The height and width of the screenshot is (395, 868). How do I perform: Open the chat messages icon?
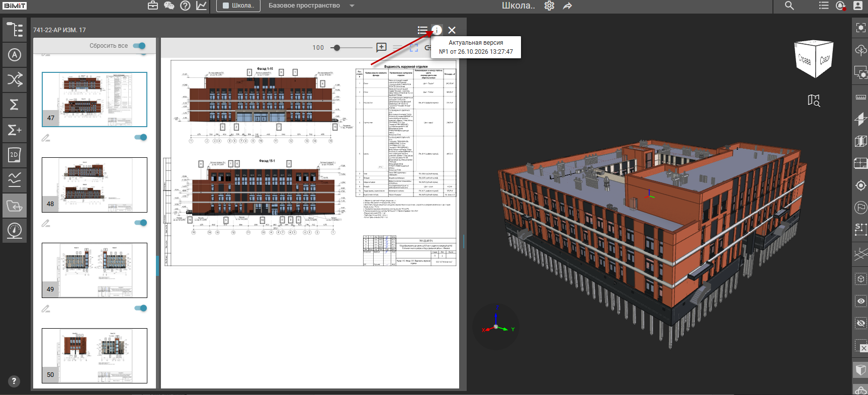coord(169,6)
